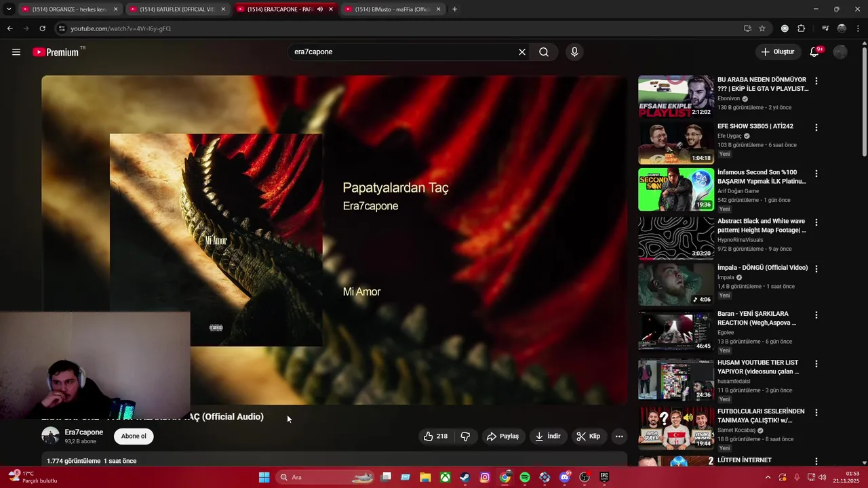Run search with the magnifier button
Screen dimensions: 868x488
coord(544,52)
